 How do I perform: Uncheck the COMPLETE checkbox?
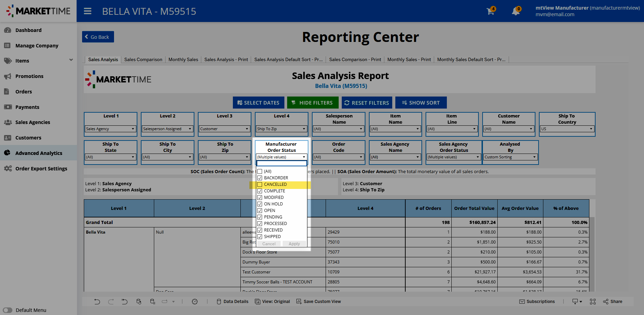click(260, 191)
